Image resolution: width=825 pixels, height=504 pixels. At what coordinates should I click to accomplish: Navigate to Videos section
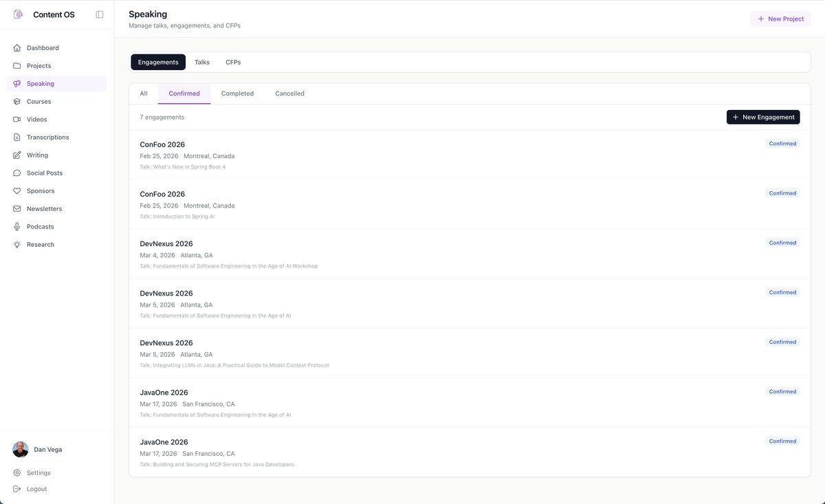point(57,120)
